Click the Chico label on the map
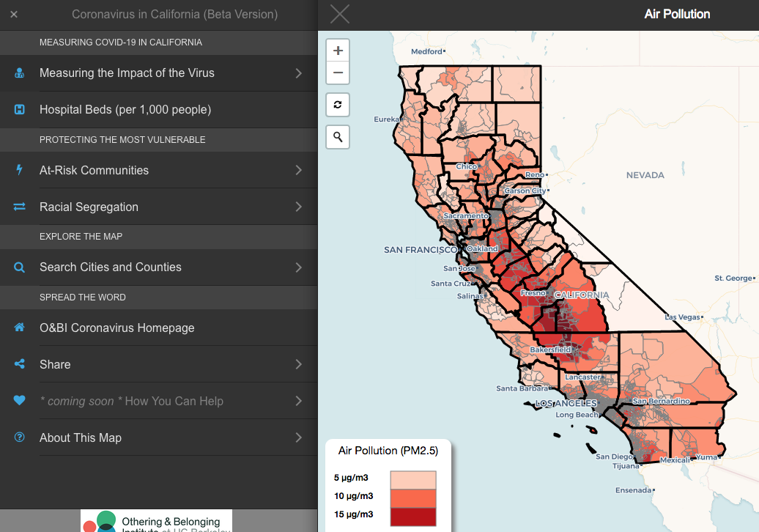This screenshot has height=532, width=759. (x=466, y=166)
